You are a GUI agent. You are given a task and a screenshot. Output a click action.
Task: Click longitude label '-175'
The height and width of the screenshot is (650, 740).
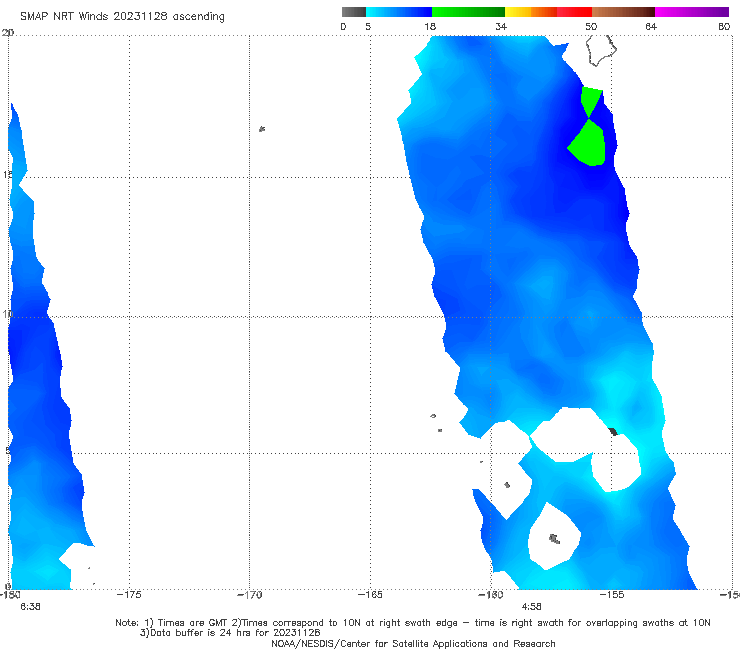click(129, 595)
